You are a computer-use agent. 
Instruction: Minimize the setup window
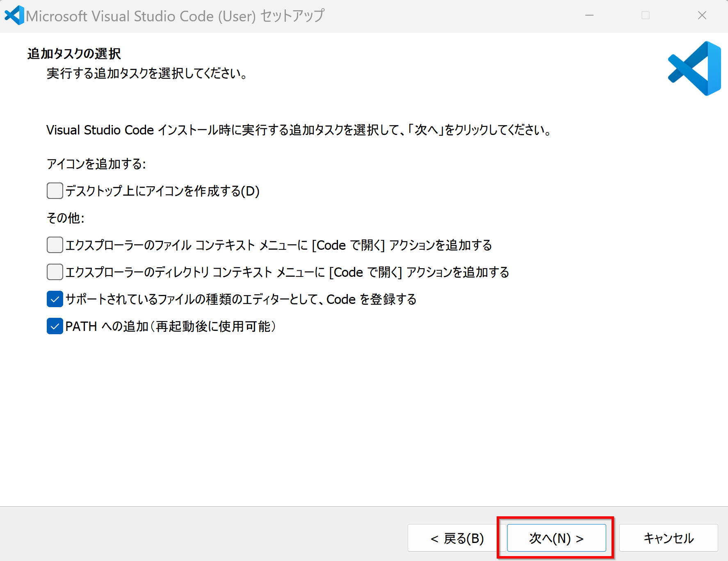(589, 16)
